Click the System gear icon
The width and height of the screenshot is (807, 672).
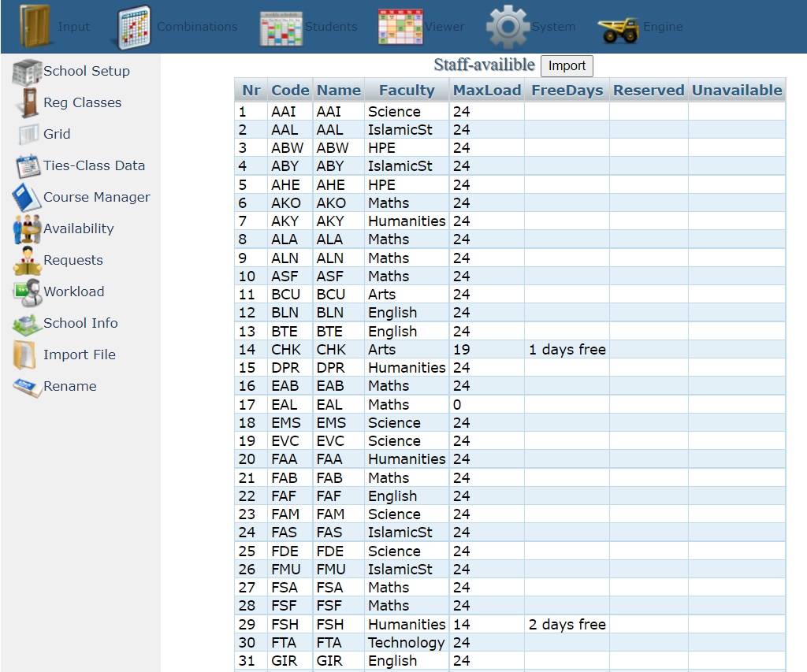(x=508, y=26)
